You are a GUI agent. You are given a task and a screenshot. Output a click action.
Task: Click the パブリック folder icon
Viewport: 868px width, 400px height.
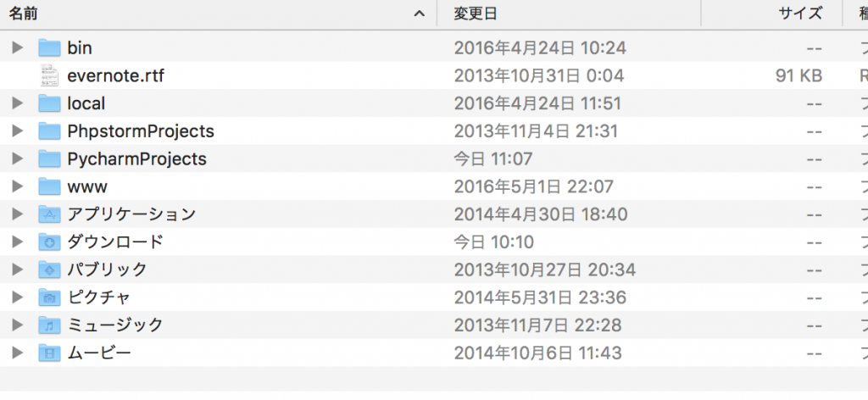(x=50, y=269)
